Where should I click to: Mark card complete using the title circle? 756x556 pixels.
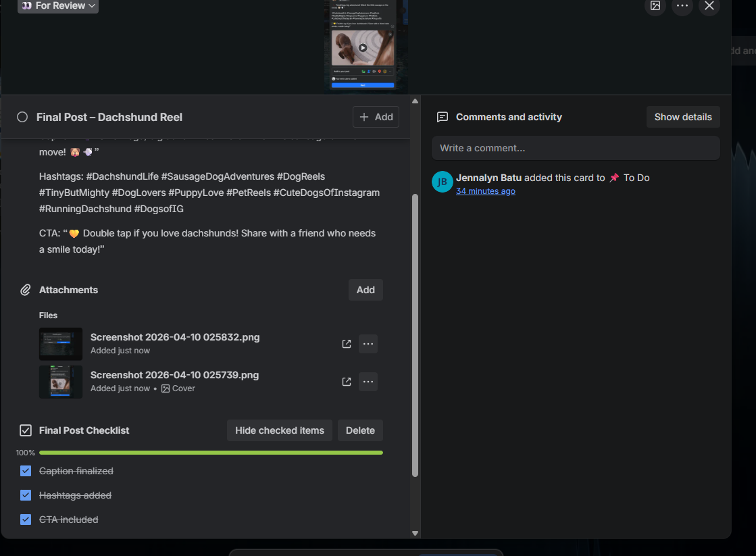[x=22, y=117]
